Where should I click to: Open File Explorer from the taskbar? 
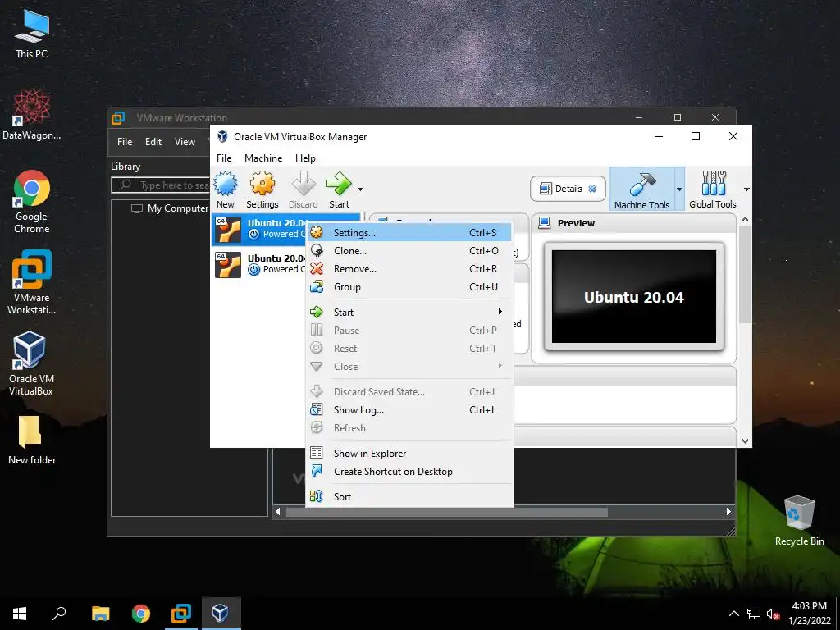(100, 614)
